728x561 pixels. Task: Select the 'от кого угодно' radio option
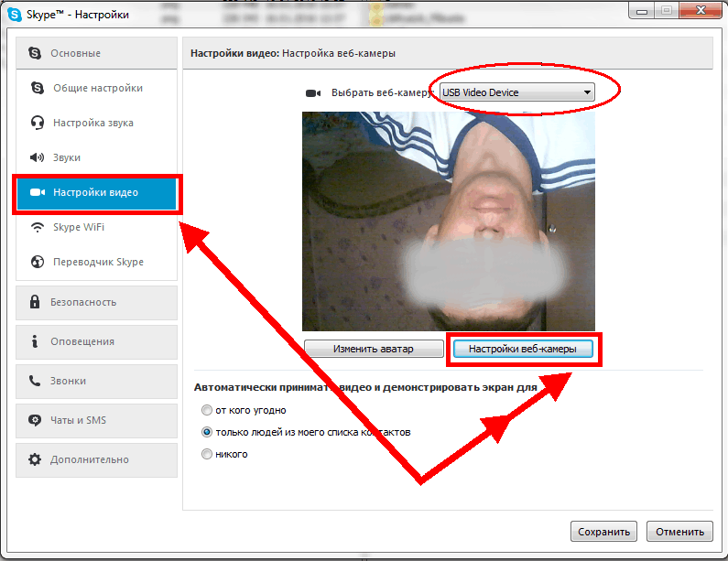pos(207,410)
